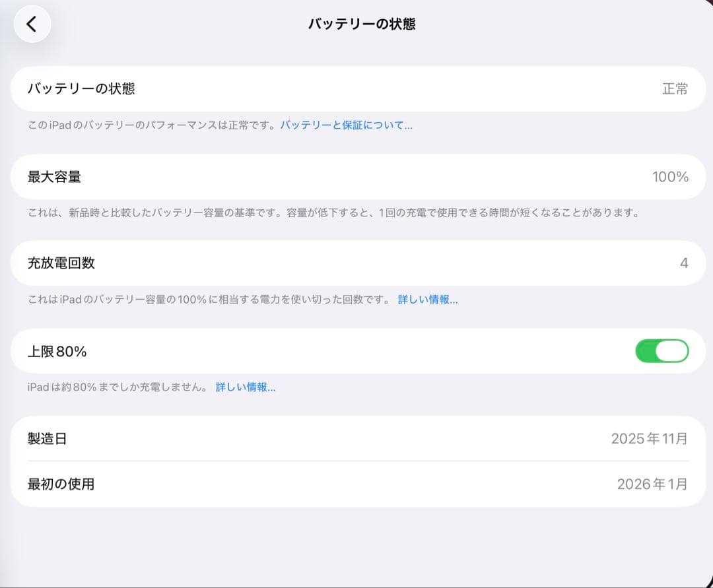713x588 pixels.
Task: Click the page title バッテリーの状態 header
Action: coord(362,24)
